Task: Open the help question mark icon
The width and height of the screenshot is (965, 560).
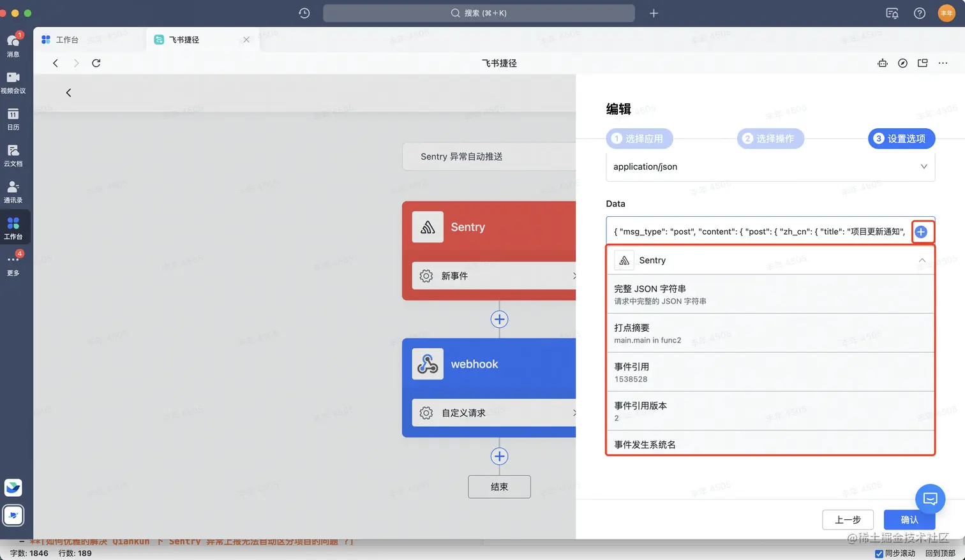Action: [920, 13]
